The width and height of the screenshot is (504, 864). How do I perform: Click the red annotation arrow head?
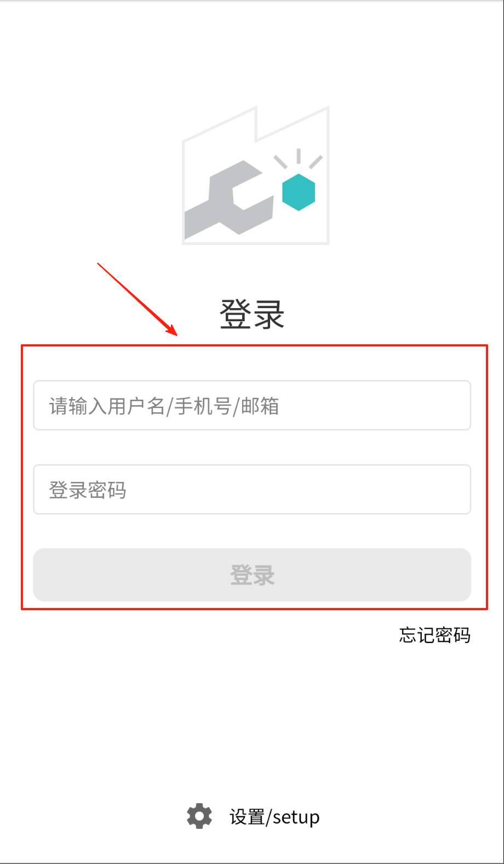tap(172, 330)
